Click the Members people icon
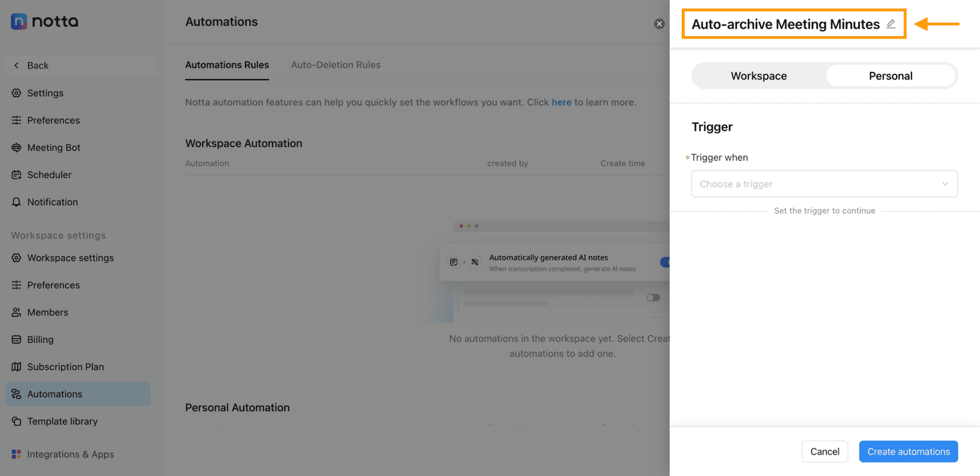Screen dimensions: 980x476 tap(17, 312)
